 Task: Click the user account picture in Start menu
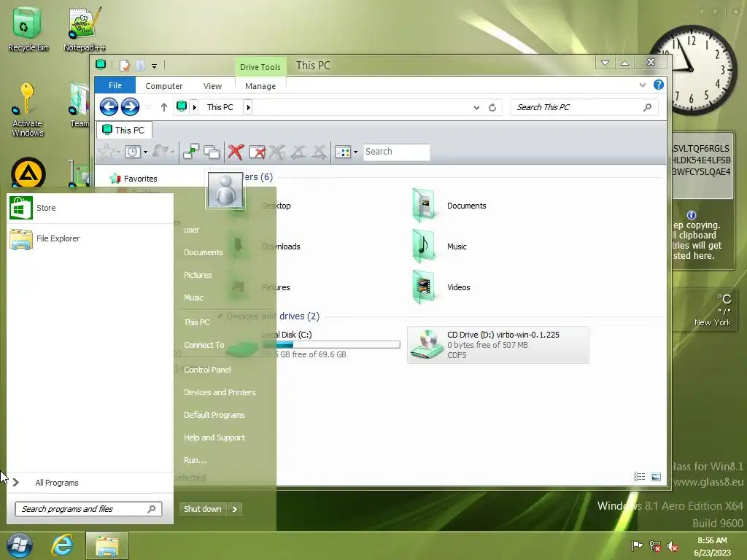pyautogui.click(x=225, y=190)
